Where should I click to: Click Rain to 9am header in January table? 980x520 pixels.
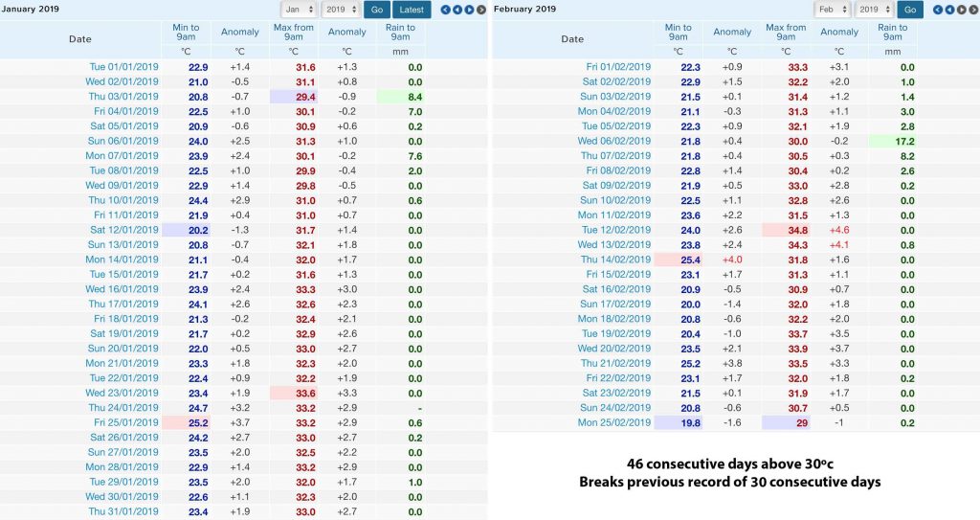point(400,32)
